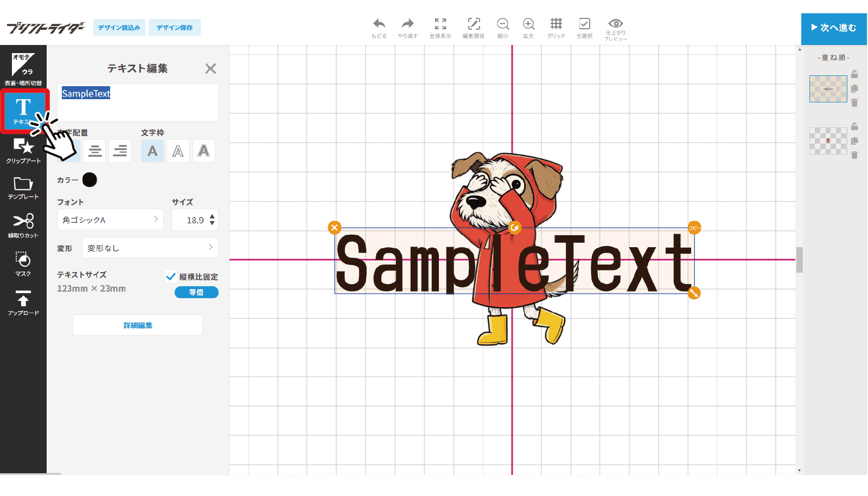Click the next (次へ進む) button
The height and width of the screenshot is (496, 868).
(x=834, y=28)
